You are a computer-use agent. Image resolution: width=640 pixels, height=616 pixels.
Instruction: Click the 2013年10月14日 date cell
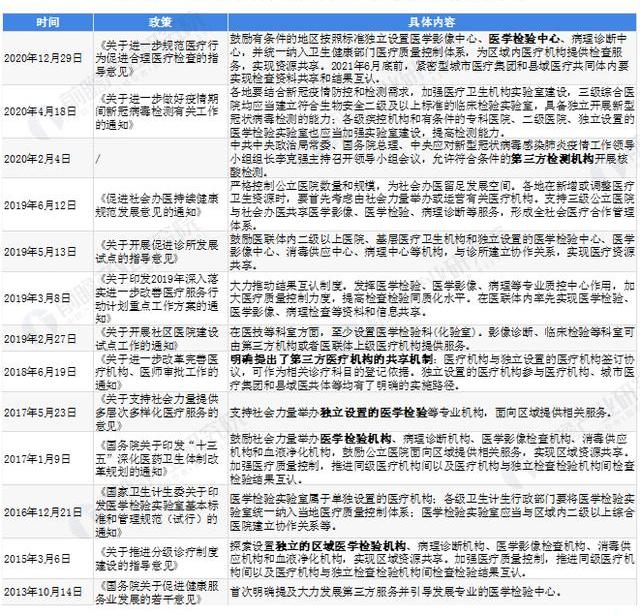tap(47, 592)
